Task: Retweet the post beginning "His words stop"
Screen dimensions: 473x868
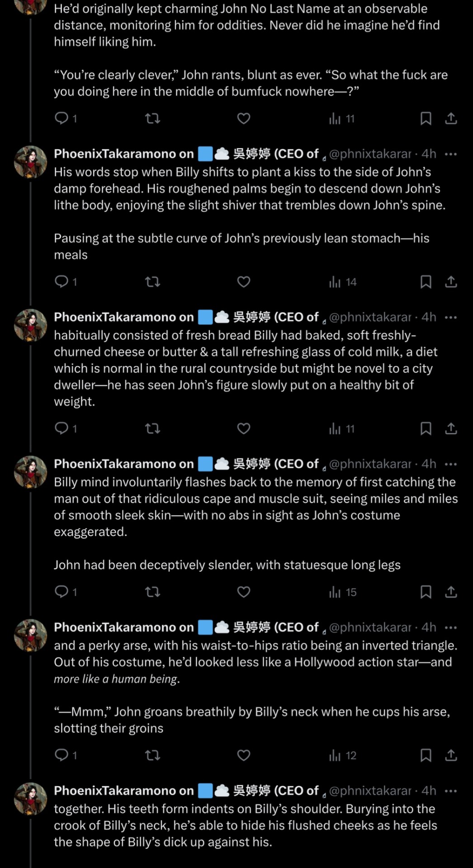Action: (152, 282)
